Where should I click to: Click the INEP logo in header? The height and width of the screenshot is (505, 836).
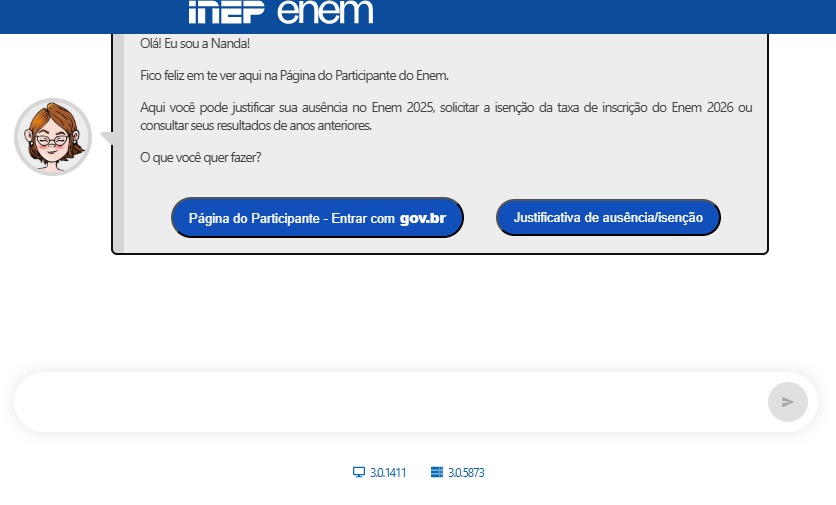(x=225, y=12)
